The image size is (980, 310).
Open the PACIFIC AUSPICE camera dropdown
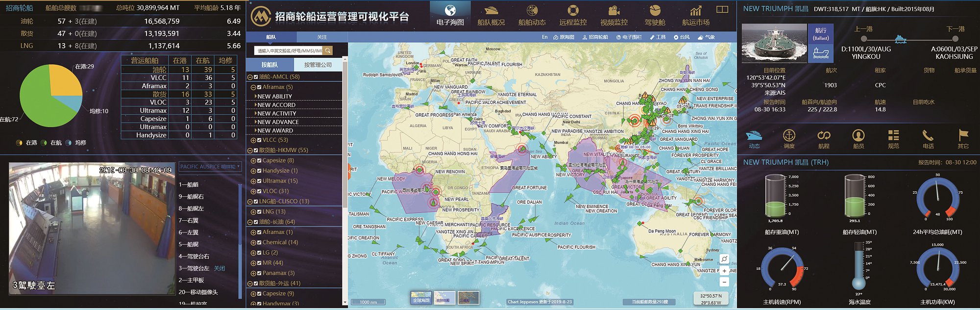(210, 167)
